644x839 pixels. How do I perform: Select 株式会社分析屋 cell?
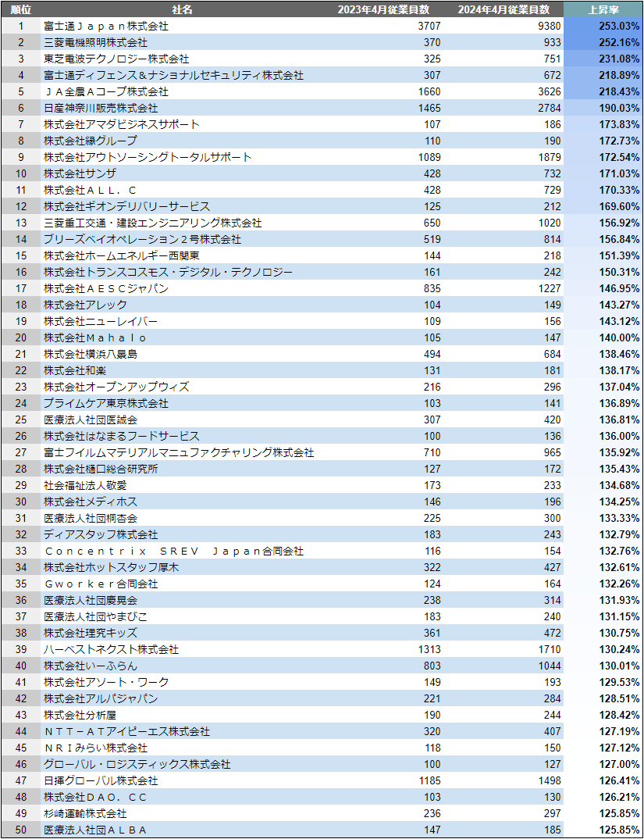point(80,716)
